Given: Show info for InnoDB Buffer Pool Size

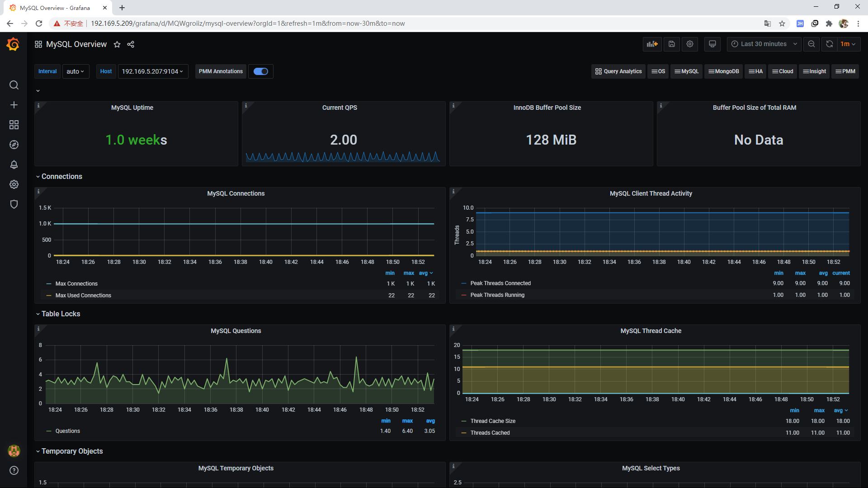Looking at the screenshot, I should [x=453, y=106].
